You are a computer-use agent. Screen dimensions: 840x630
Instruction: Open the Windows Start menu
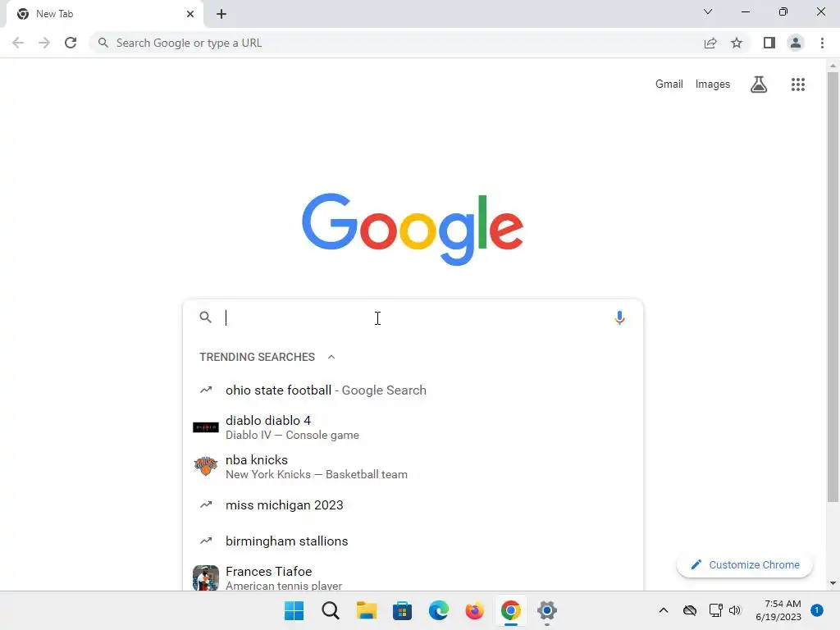tap(294, 610)
